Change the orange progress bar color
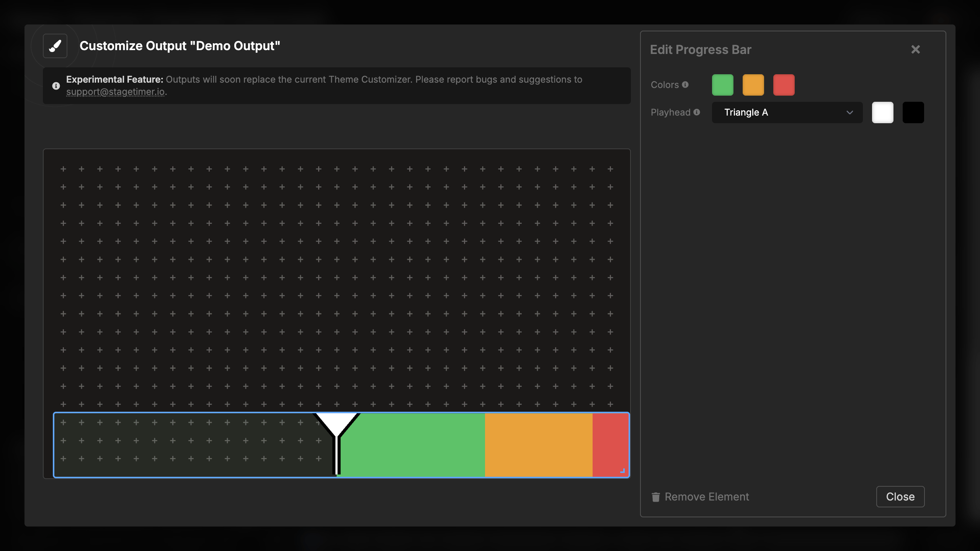This screenshot has height=551, width=980. tap(753, 85)
